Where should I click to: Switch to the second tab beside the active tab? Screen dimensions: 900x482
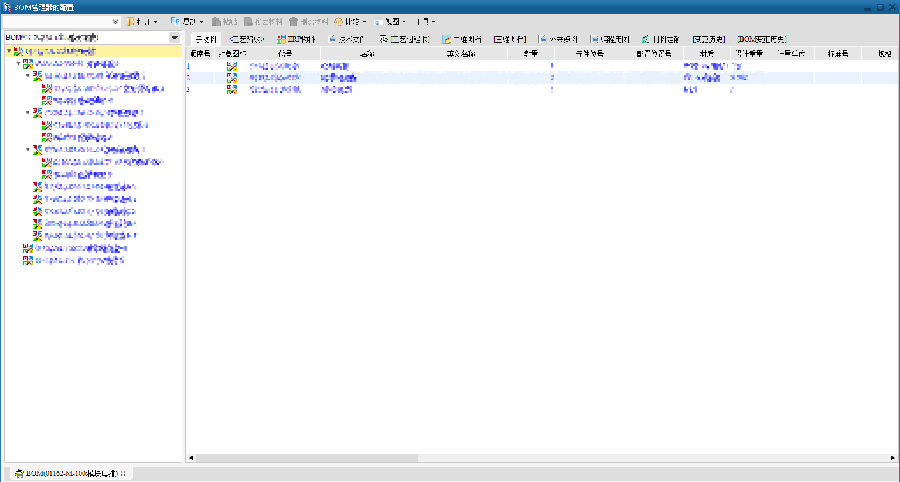coord(246,39)
